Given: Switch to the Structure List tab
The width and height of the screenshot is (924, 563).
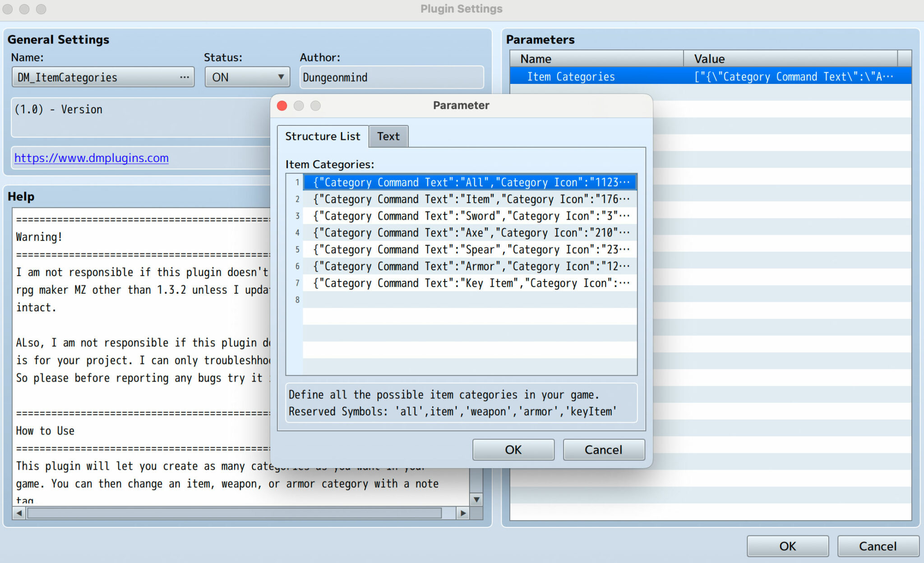Looking at the screenshot, I should [x=323, y=136].
